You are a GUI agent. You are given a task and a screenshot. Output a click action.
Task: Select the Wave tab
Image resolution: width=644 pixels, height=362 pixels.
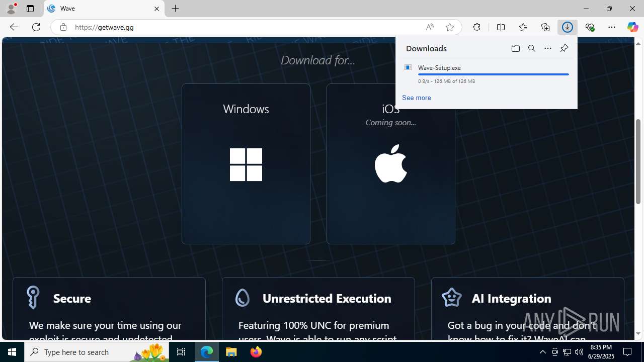pyautogui.click(x=104, y=9)
